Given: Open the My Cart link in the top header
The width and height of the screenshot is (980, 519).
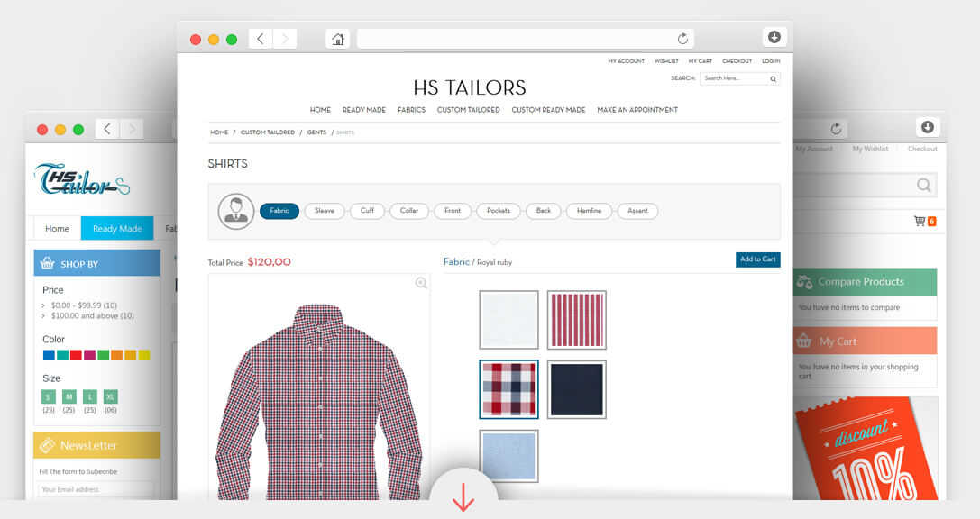Looking at the screenshot, I should click(700, 61).
